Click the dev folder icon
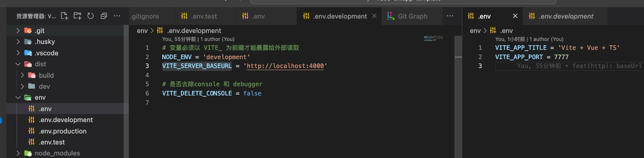Image resolution: width=644 pixels, height=158 pixels. point(32,86)
